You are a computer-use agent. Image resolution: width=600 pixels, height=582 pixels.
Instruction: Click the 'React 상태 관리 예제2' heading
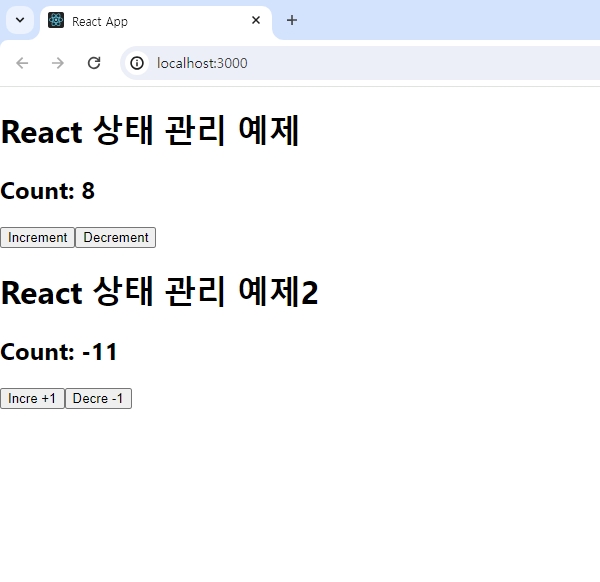(x=160, y=292)
